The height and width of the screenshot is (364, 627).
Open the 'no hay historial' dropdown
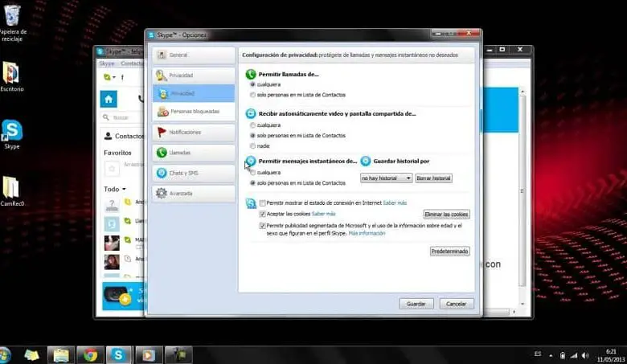click(x=386, y=178)
